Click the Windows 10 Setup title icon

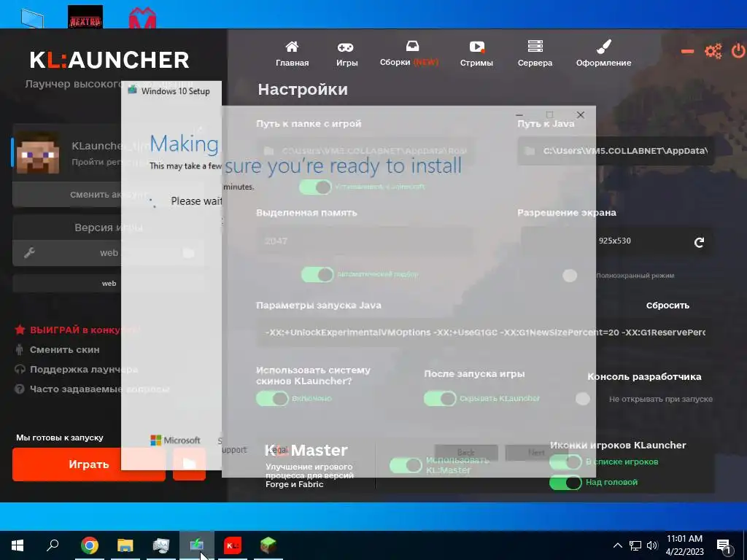[132, 90]
